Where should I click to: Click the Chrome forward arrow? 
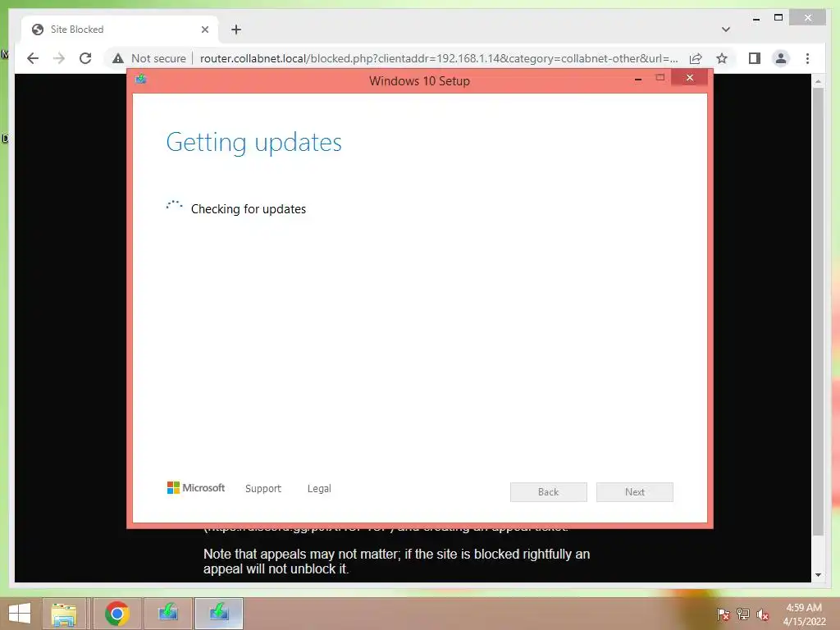59,58
